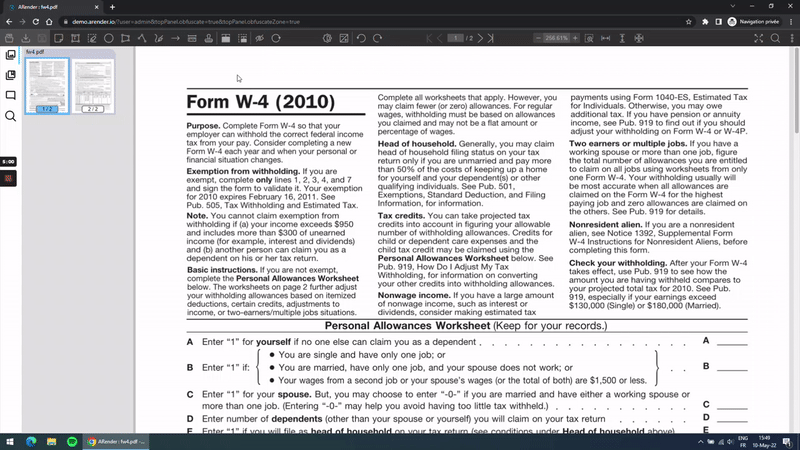This screenshot has height=450, width=800.
Task: Enter fullscreen mode
Action: pyautogui.click(x=759, y=38)
